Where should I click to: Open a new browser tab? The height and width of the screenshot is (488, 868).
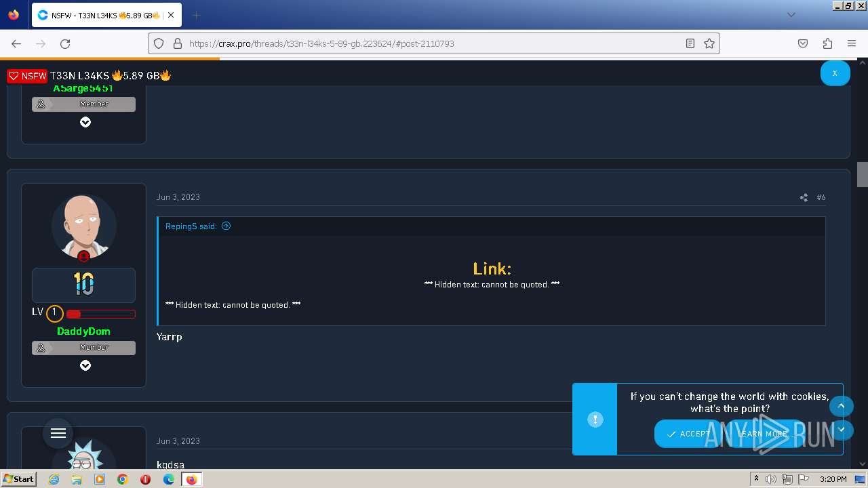click(196, 15)
